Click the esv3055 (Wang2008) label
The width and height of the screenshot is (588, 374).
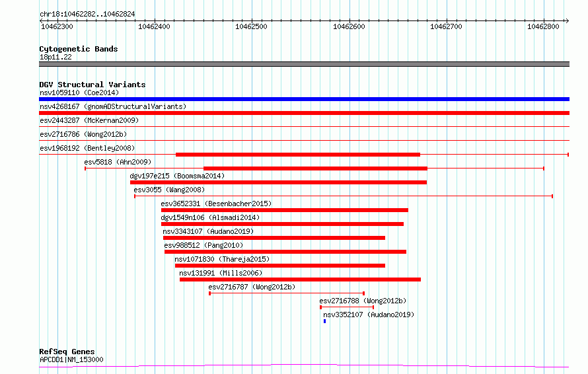point(169,190)
